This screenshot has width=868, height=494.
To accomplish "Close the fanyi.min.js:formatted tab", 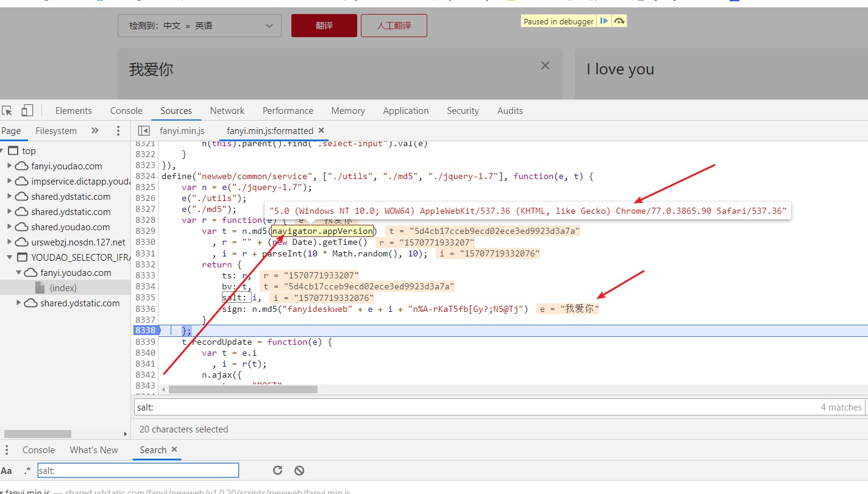I will [x=321, y=130].
